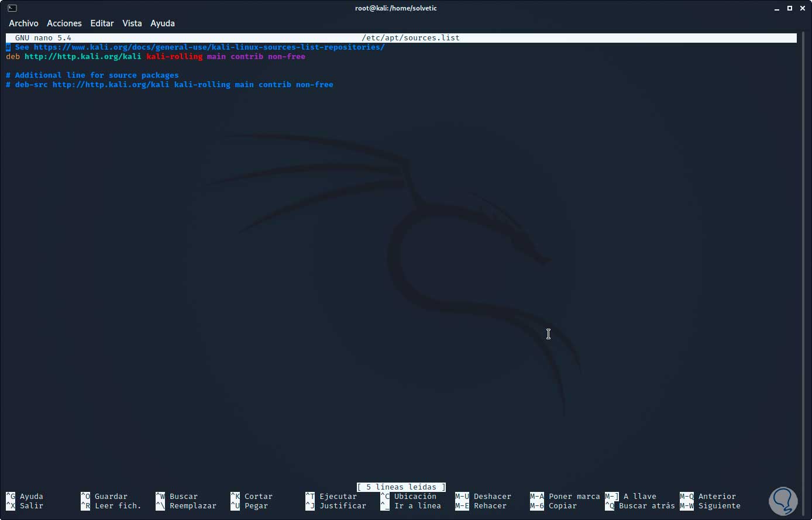Click the '^Q Buscar atrás' nano shortcut
The height and width of the screenshot is (520, 812).
coord(640,506)
